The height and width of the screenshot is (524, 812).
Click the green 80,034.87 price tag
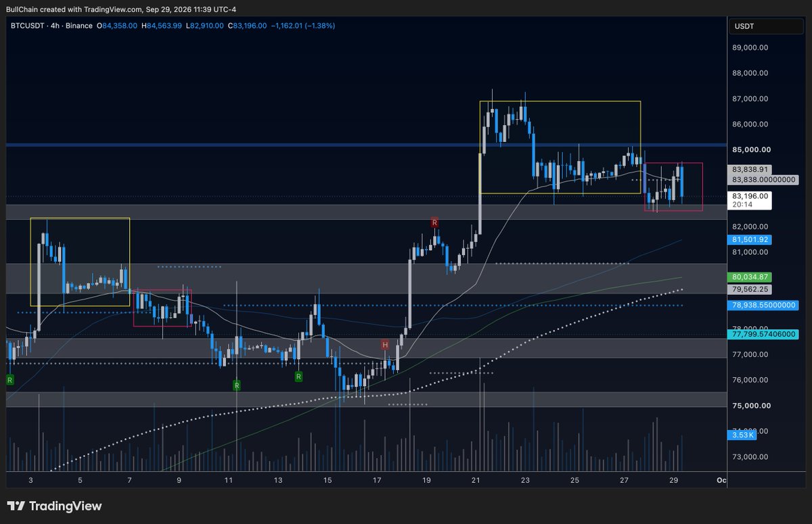coord(750,277)
